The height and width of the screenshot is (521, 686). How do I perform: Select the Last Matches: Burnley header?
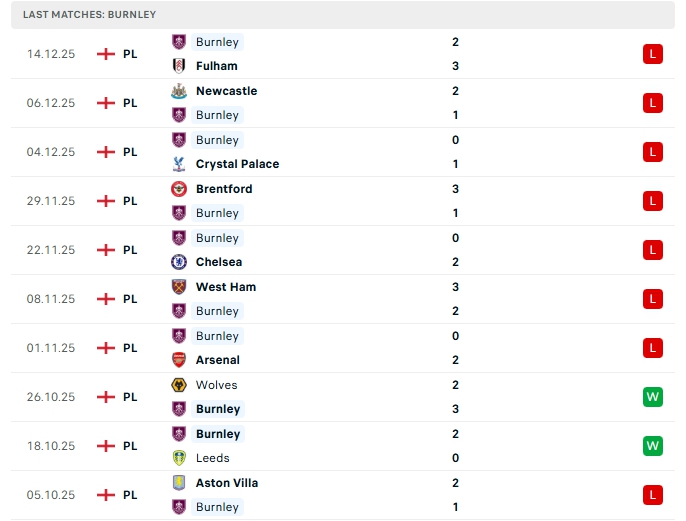[89, 15]
